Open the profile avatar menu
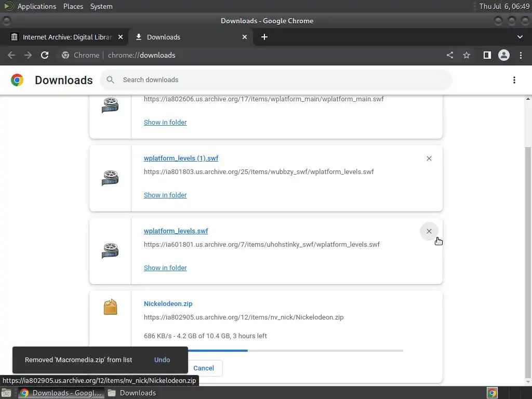 click(x=504, y=55)
